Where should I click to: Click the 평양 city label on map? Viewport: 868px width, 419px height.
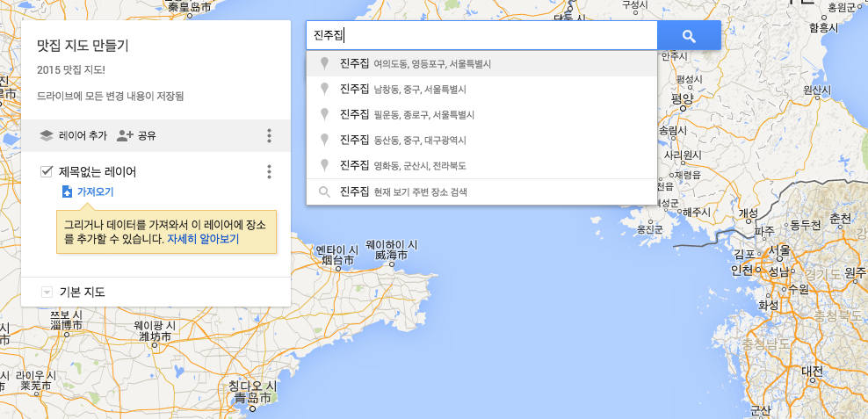[682, 98]
